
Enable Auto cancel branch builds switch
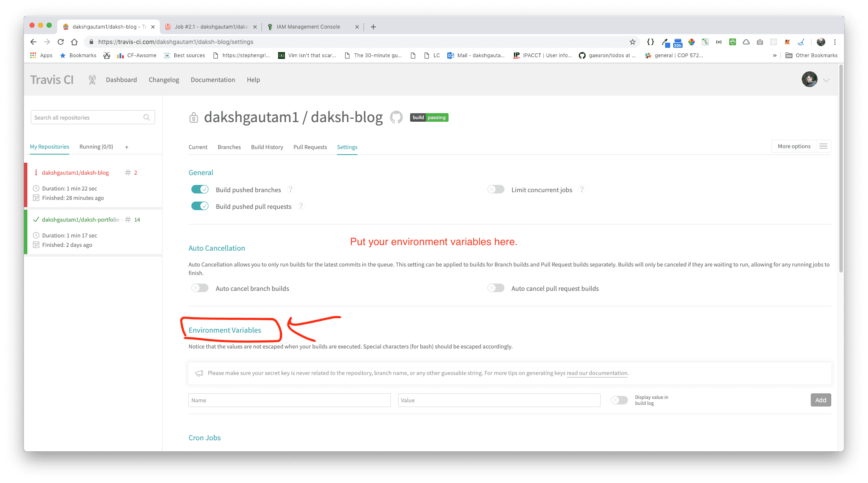[x=200, y=288]
